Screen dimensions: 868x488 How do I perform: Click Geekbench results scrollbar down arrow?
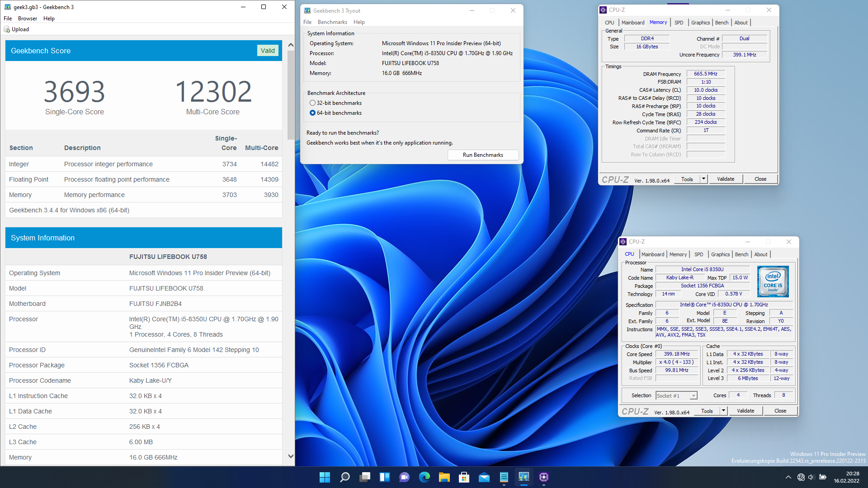[x=291, y=456]
